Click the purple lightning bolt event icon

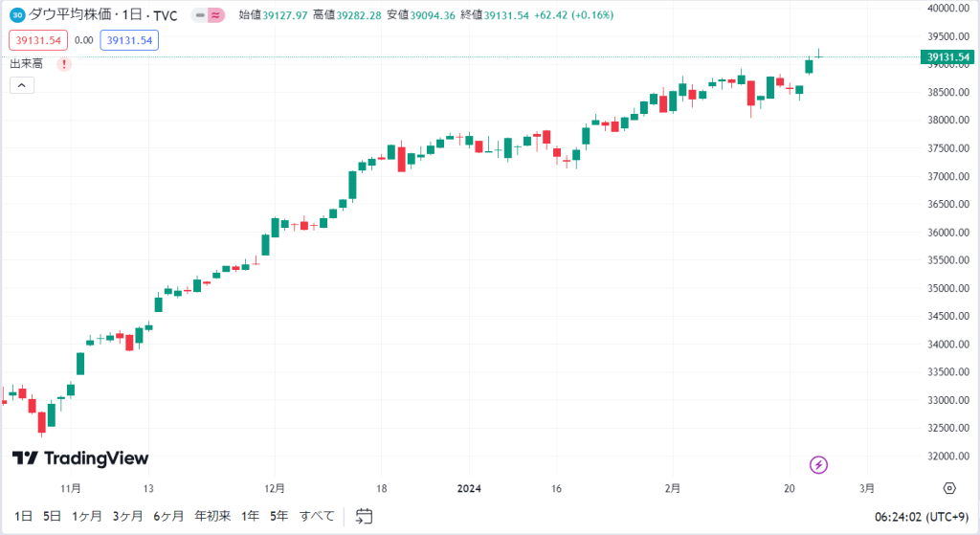tap(819, 465)
